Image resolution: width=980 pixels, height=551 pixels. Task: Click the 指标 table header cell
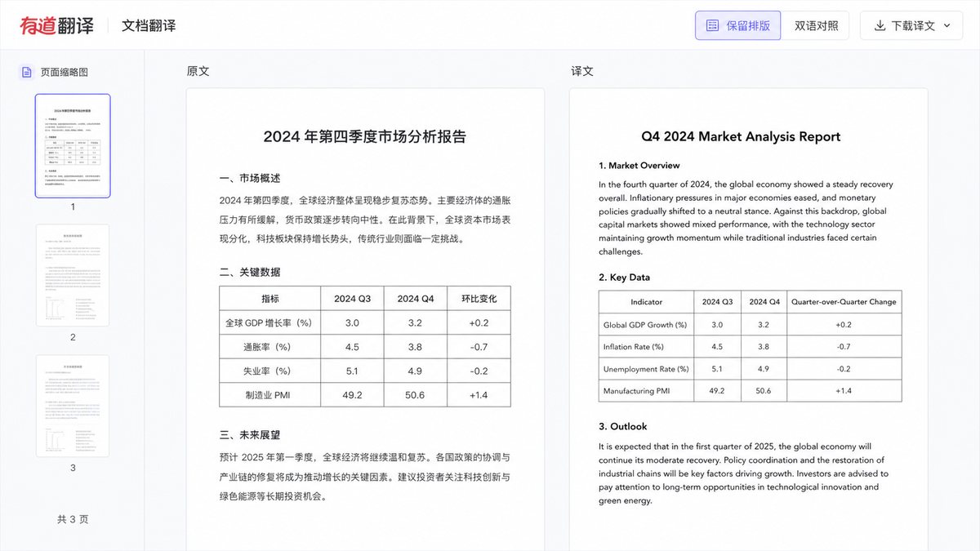coord(270,299)
